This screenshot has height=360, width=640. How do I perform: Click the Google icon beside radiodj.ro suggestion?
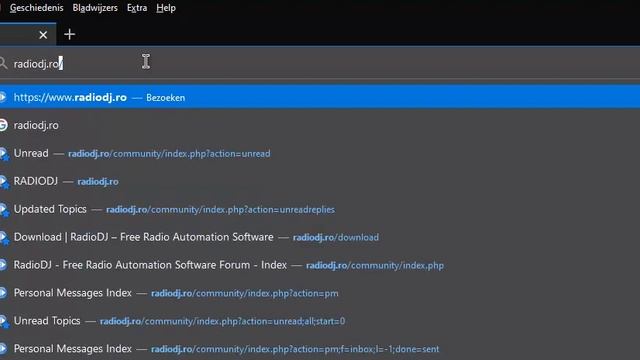(3, 125)
